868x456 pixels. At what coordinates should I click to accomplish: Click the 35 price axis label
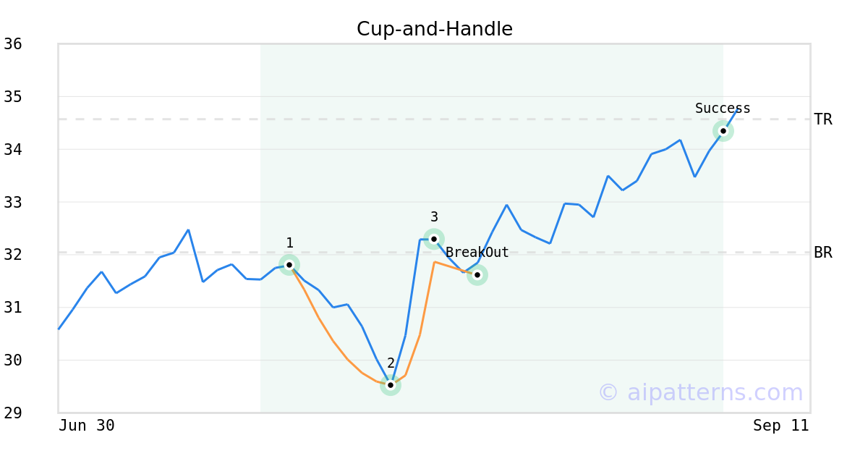[x=13, y=97]
